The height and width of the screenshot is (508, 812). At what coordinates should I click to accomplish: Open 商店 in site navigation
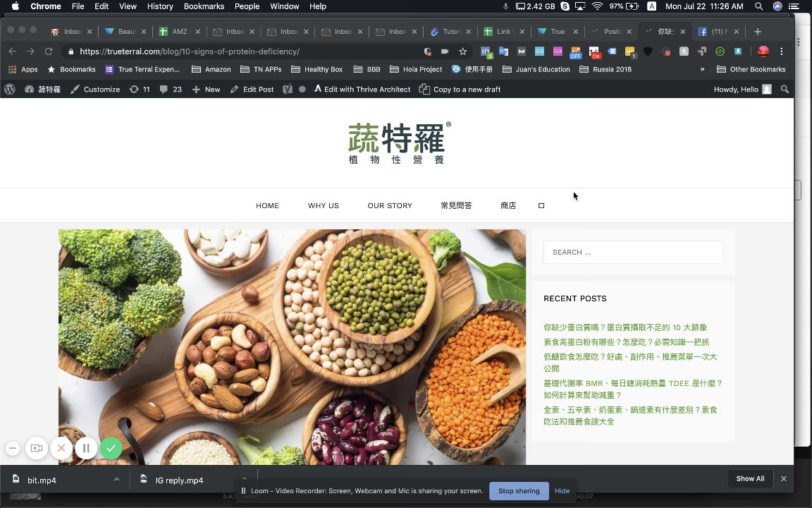tap(508, 206)
